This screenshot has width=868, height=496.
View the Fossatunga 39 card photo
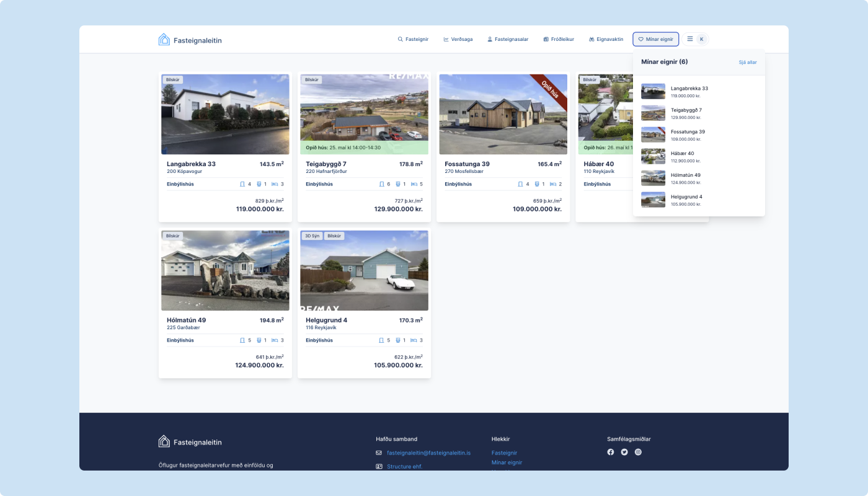pos(503,114)
